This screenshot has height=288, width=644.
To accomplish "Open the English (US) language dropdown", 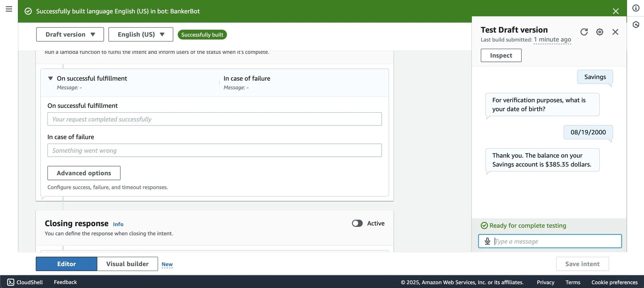I will pyautogui.click(x=141, y=35).
